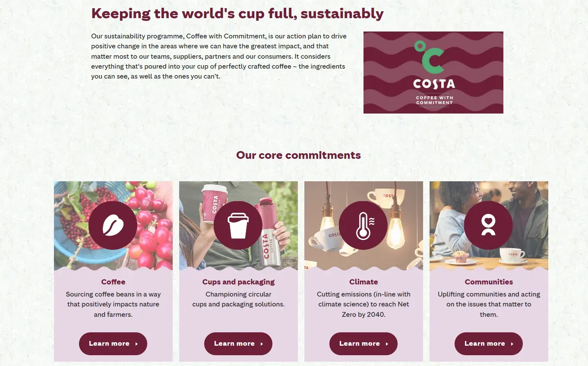Viewport: 588px width, 366px height.
Task: Select the takeaway cup icon on Cups and packaging
Action: coord(238,225)
